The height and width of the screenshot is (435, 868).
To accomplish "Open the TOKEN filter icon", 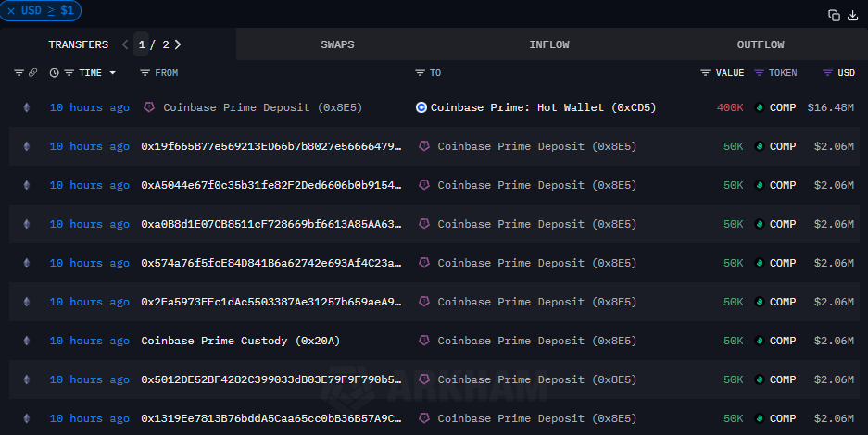I will [760, 72].
